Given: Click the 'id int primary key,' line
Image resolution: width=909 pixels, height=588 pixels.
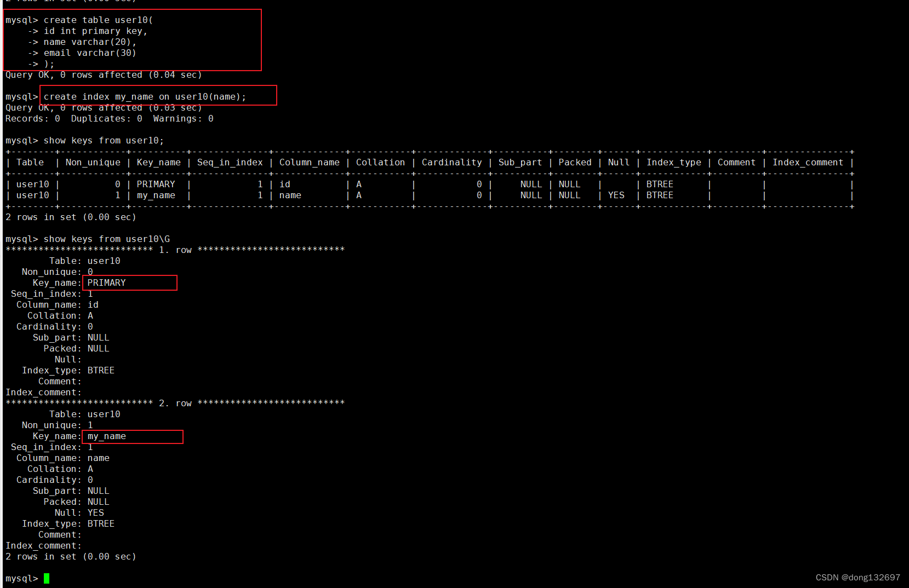Looking at the screenshot, I should (96, 31).
